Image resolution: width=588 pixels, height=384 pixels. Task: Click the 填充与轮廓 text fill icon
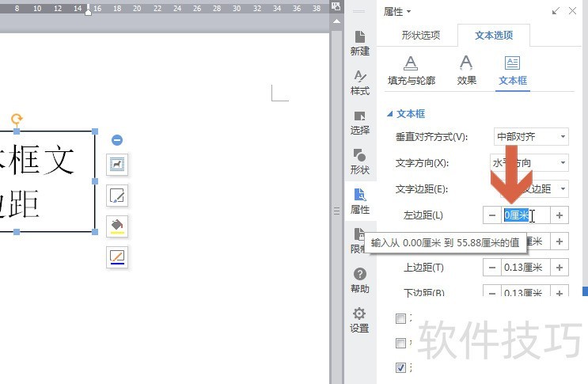[x=411, y=70]
